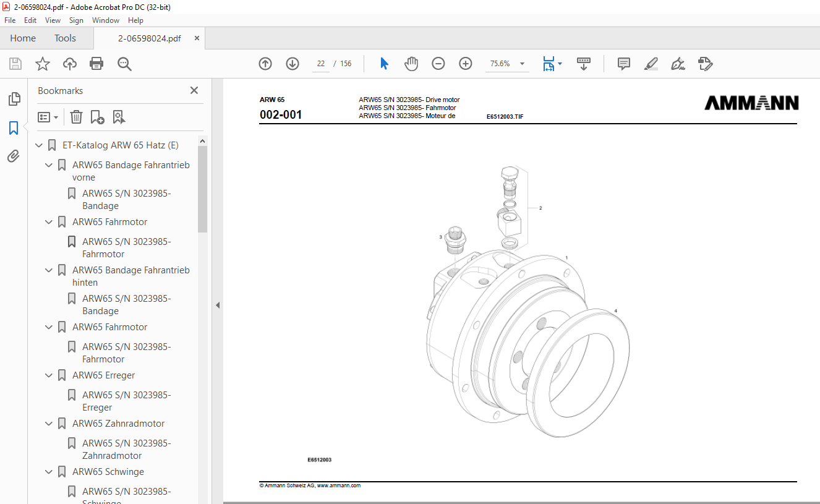This screenshot has width=820, height=504.
Task: Collapse ET-Katalog ARW 65 Hatz bookmark
Action: 39,145
